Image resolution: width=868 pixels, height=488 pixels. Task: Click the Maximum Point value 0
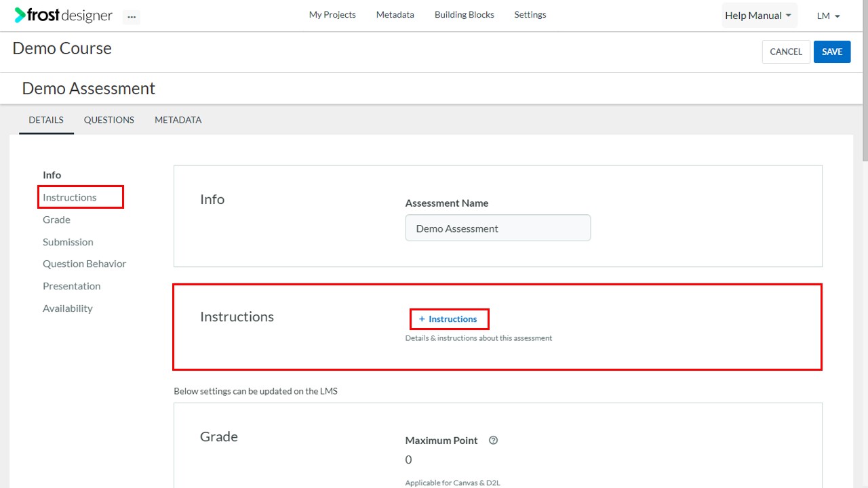coord(408,460)
